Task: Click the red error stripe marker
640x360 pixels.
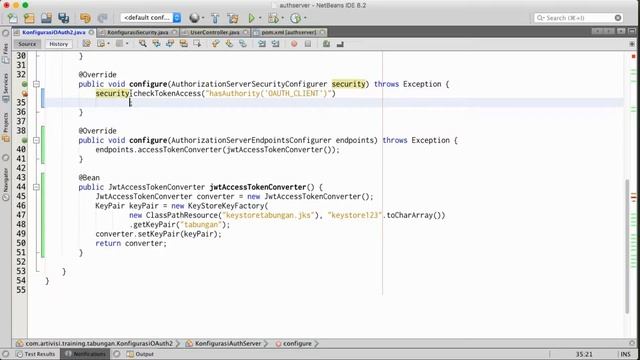Action: click(633, 56)
